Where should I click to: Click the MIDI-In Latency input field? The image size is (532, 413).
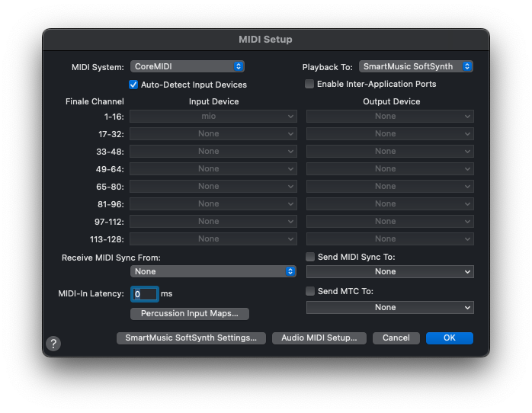[146, 293]
